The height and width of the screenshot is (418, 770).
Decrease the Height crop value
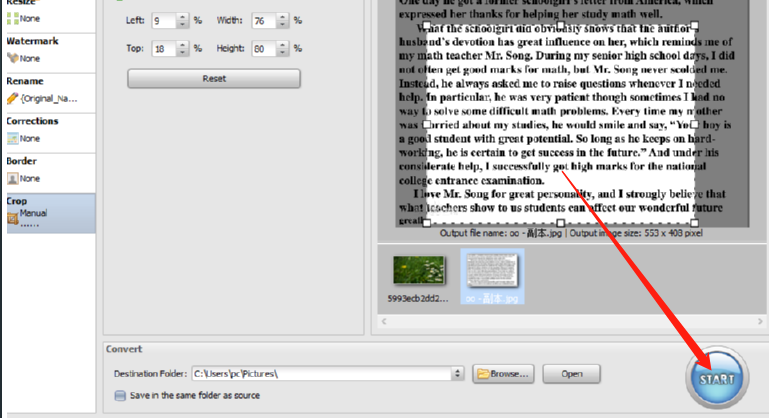point(282,53)
